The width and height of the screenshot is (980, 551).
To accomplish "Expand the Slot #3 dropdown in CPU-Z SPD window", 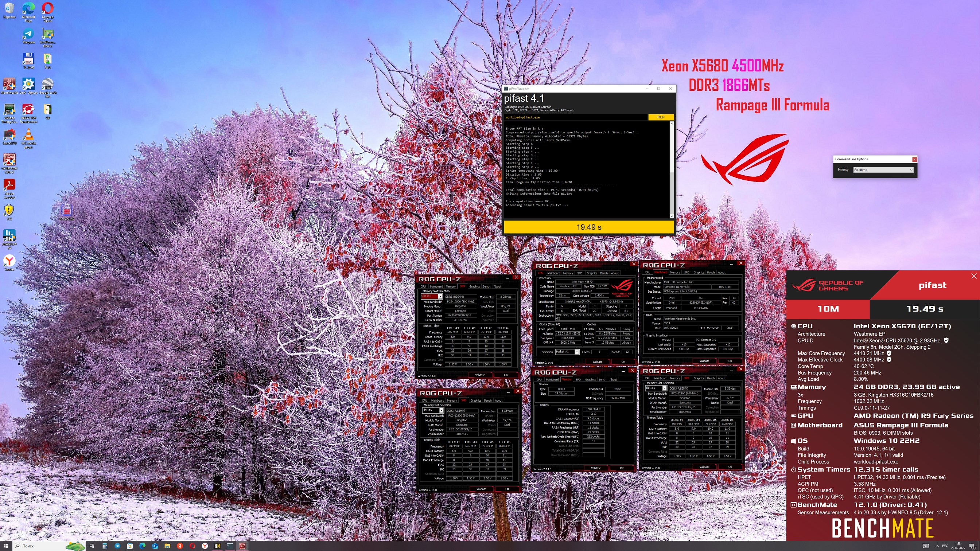I will coord(440,296).
